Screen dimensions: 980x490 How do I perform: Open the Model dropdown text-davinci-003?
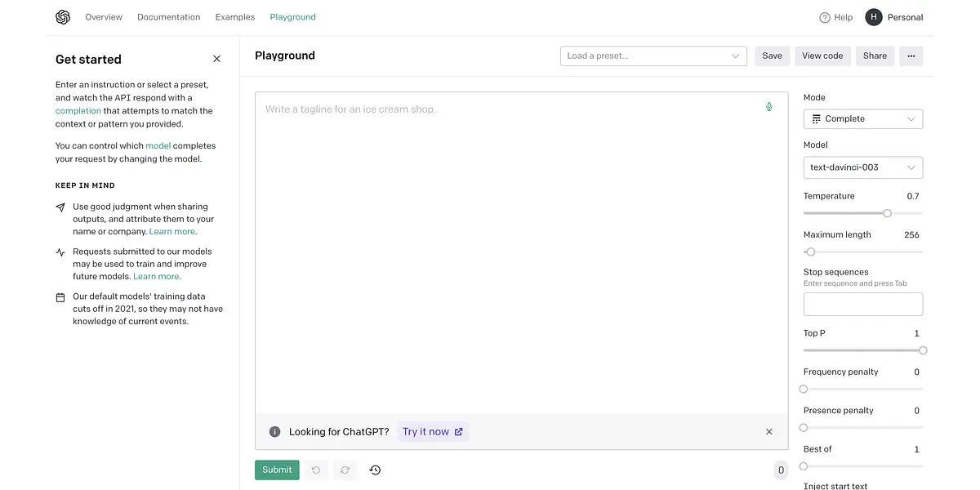862,167
